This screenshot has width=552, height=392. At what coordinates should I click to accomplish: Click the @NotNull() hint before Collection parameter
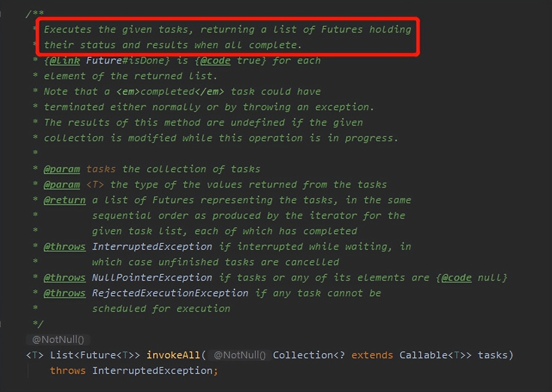coord(239,355)
